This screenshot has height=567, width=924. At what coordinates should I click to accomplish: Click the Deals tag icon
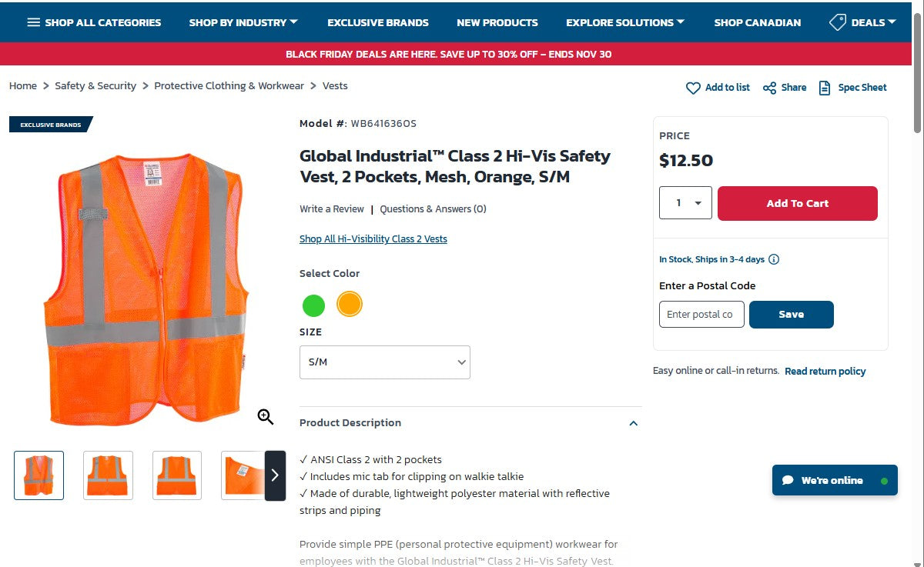[838, 22]
